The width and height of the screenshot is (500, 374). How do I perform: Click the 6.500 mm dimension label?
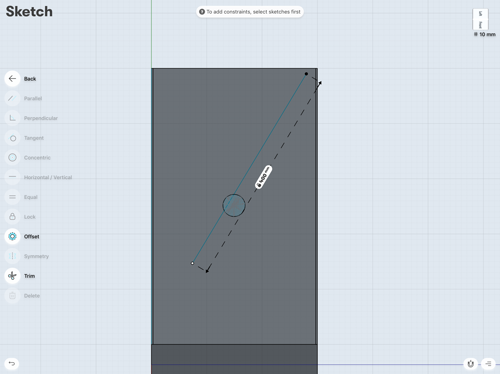point(263,177)
